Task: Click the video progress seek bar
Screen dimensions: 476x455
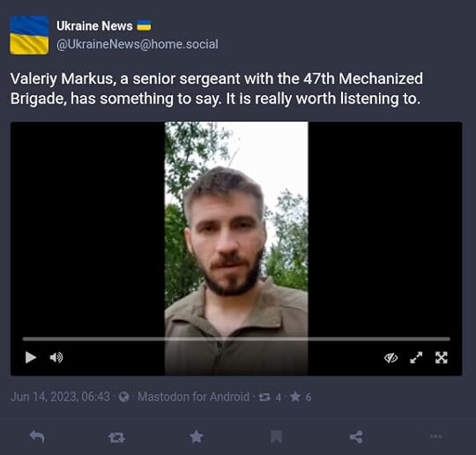Action: 236,339
